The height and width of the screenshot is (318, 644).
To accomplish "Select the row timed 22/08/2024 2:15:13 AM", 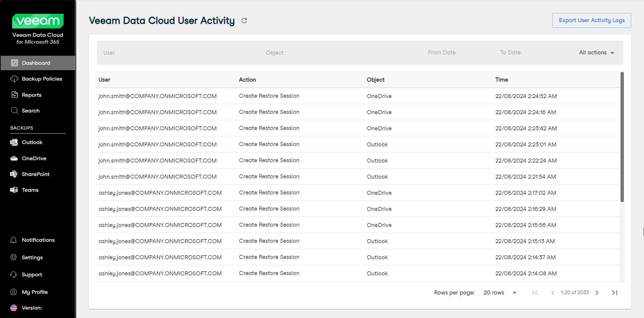I will click(358, 241).
